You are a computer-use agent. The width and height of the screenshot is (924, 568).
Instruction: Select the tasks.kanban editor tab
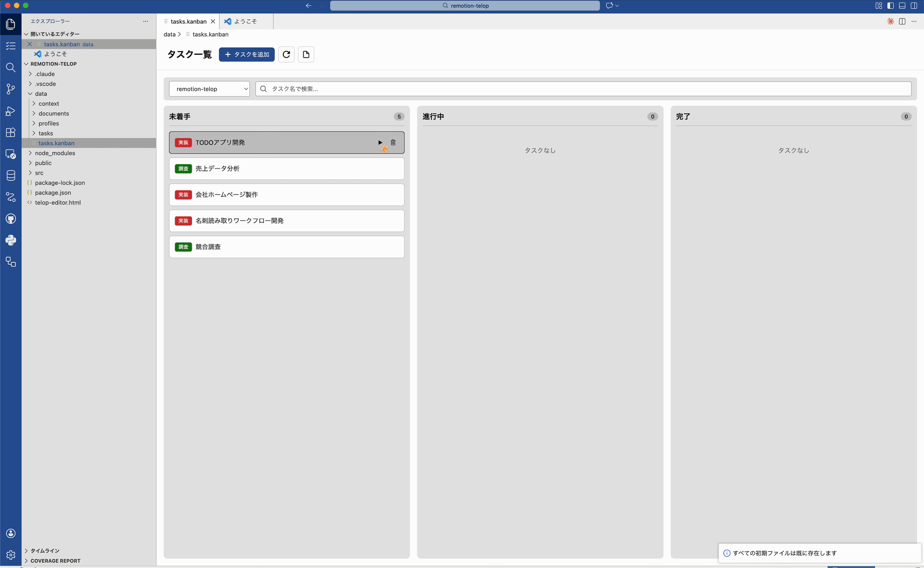click(x=189, y=21)
